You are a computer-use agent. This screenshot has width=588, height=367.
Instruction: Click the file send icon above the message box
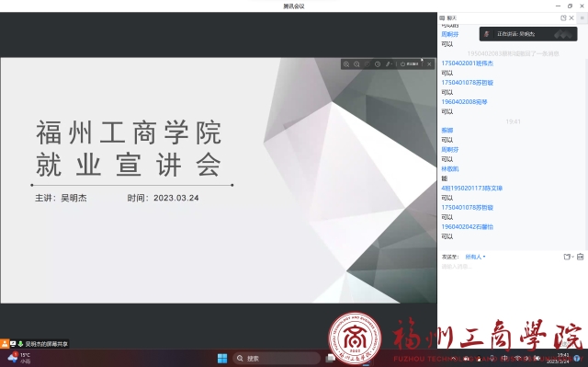568,257
